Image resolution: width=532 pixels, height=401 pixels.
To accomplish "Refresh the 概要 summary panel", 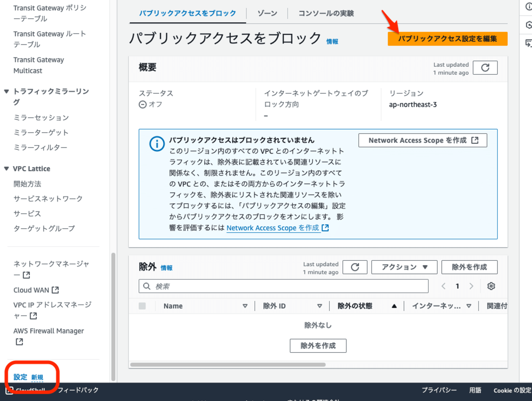I will (x=485, y=68).
